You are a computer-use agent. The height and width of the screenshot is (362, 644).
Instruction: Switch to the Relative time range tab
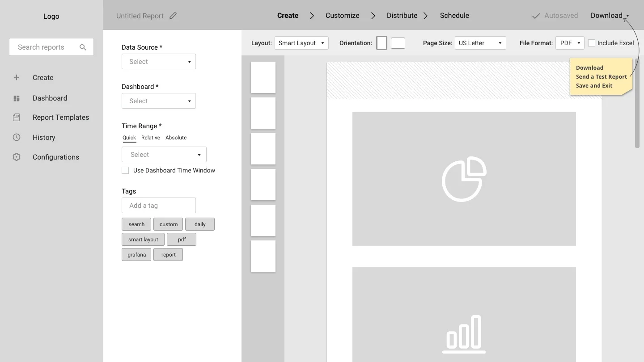pos(151,138)
